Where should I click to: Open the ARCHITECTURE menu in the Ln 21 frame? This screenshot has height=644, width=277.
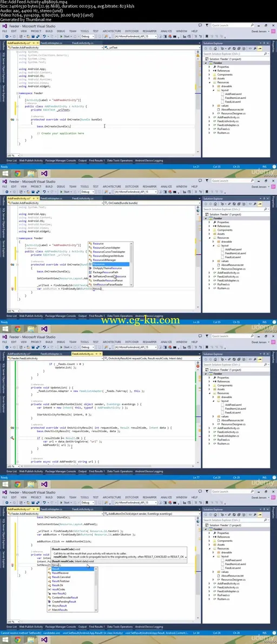click(112, 31)
